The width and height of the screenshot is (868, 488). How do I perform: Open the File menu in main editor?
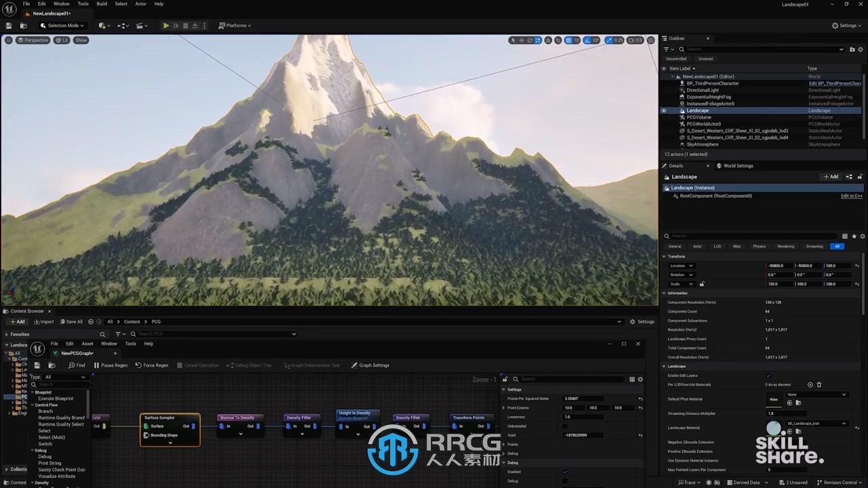26,4
